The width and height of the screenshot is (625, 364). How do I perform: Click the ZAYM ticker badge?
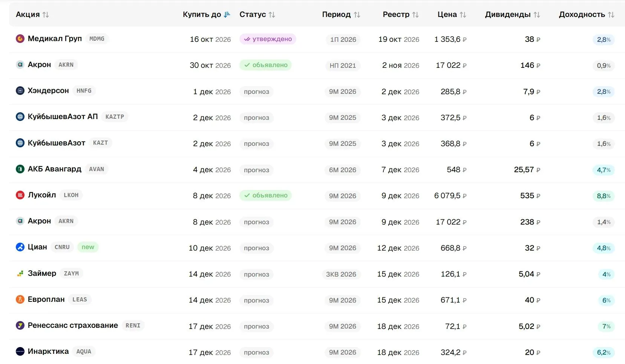pyautogui.click(x=71, y=273)
